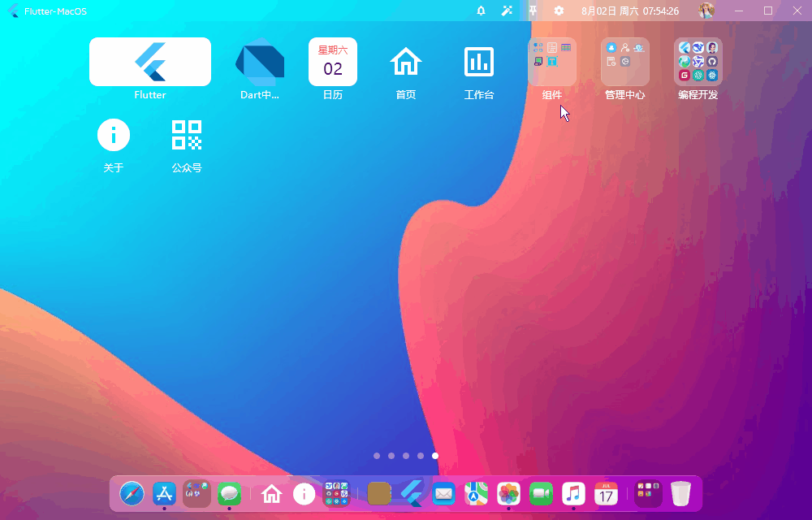Launch the Dart中文 app icon
Image resolution: width=812 pixels, height=520 pixels.
pyautogui.click(x=260, y=63)
